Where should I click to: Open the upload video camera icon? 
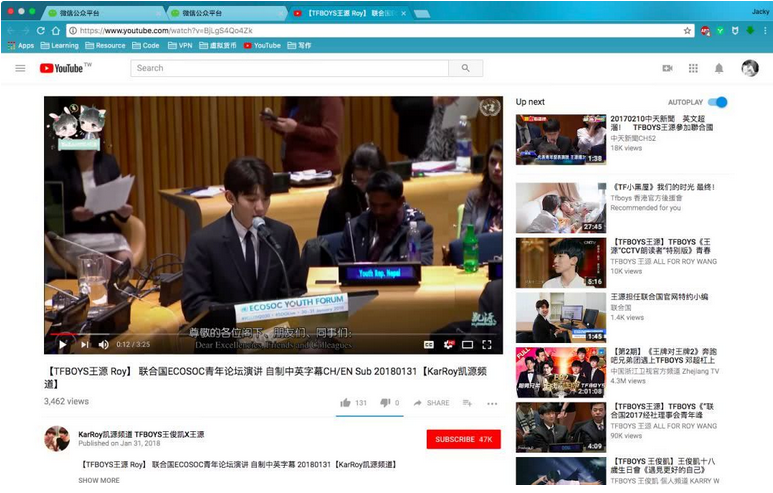668,68
